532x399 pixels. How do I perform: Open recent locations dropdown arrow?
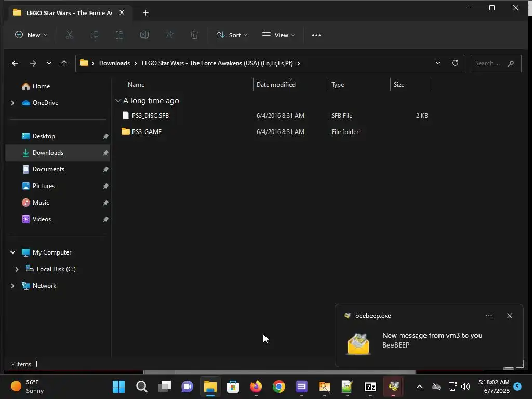tap(49, 63)
